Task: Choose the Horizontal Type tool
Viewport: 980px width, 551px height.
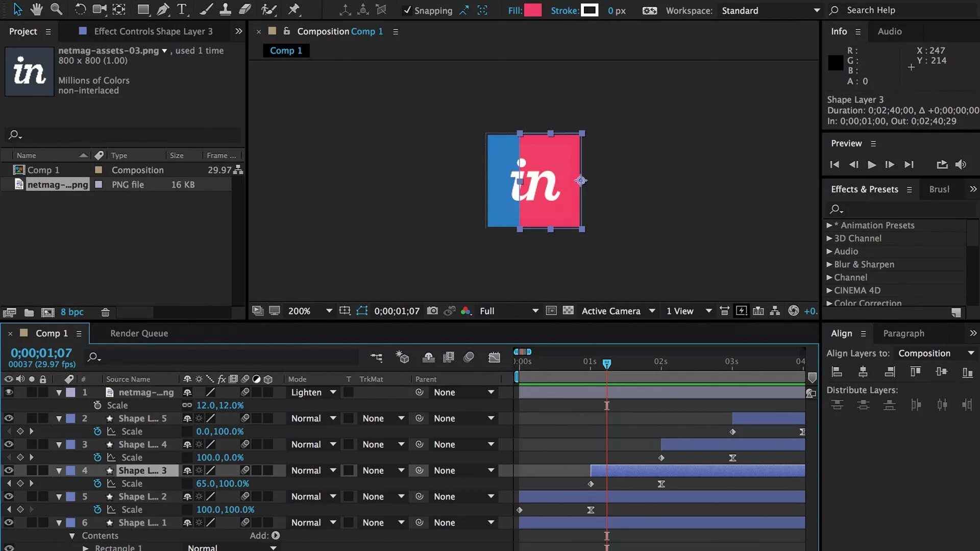Action: (182, 9)
